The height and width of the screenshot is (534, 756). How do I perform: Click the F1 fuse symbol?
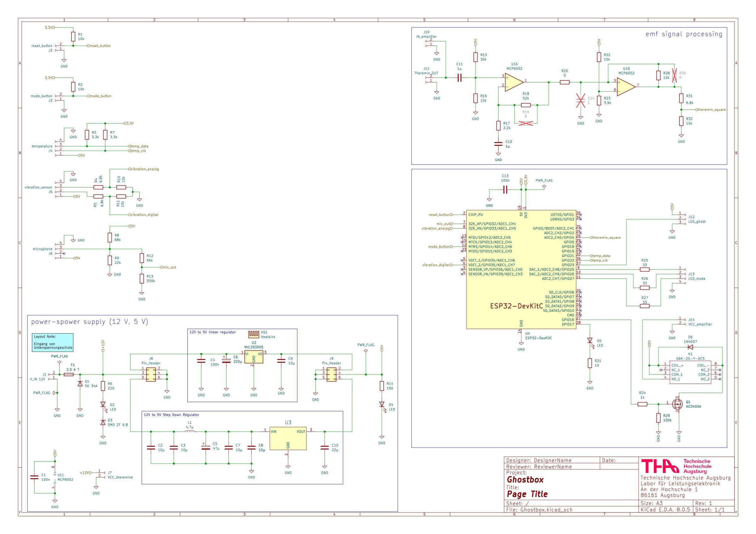pyautogui.click(x=68, y=374)
